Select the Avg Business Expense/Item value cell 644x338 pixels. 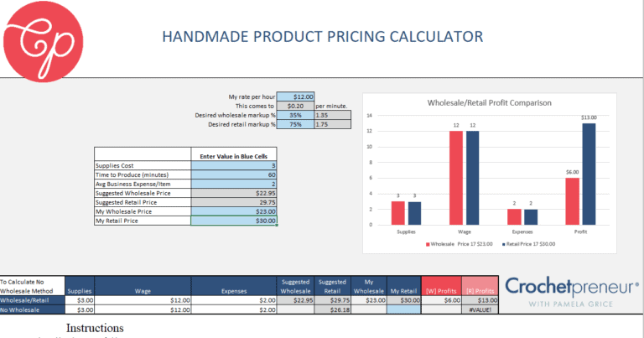234,184
